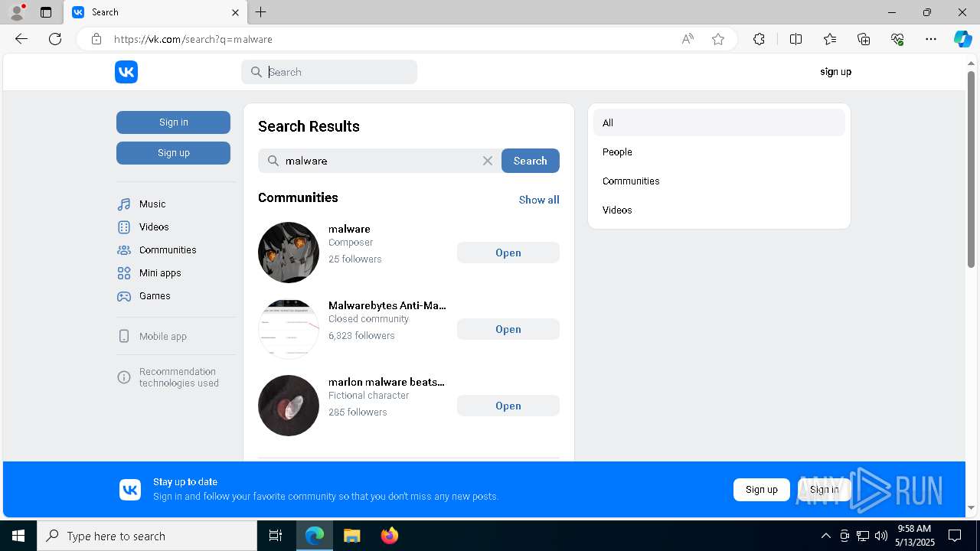The image size is (980, 551).
Task: Open the volume control tray icon
Action: [881, 536]
